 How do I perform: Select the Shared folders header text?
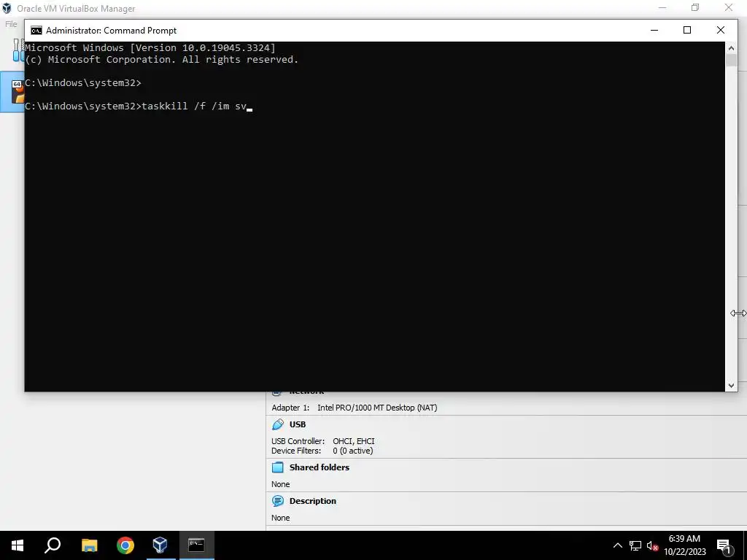point(320,467)
